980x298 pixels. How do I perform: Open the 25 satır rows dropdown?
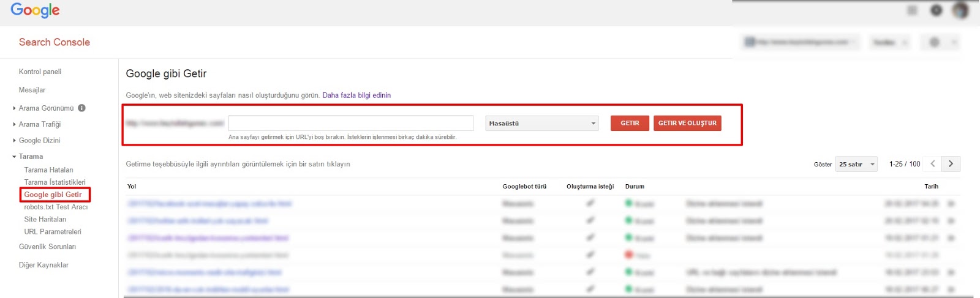click(856, 164)
